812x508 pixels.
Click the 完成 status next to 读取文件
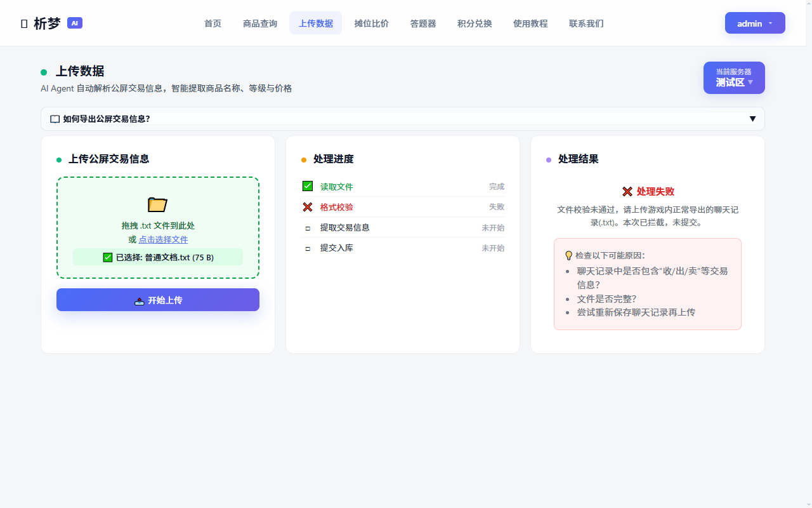[497, 187]
